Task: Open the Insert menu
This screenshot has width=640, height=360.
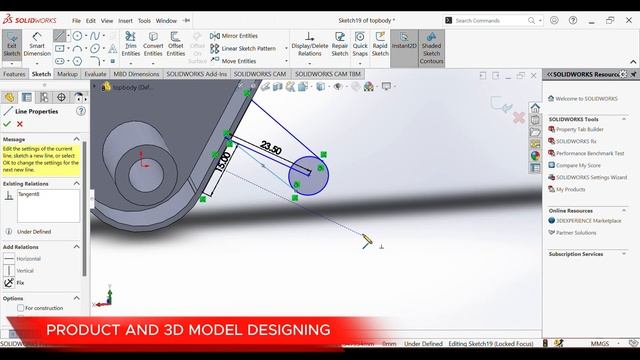Action: [x=125, y=21]
